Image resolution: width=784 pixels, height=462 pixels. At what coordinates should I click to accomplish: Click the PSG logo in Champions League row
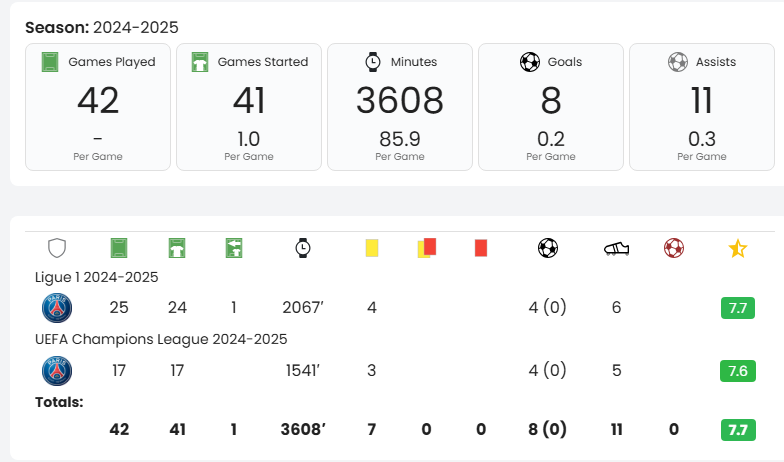pyautogui.click(x=57, y=370)
